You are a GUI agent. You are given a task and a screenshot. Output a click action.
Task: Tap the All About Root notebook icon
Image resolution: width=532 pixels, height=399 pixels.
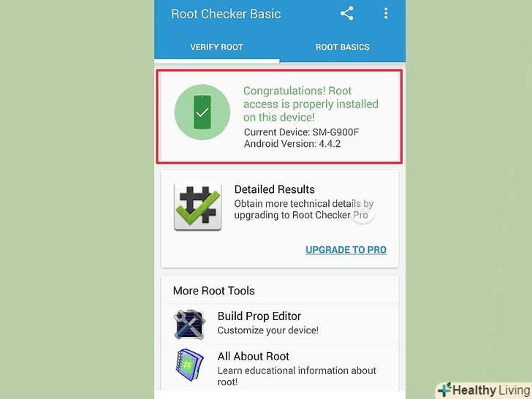tap(190, 365)
